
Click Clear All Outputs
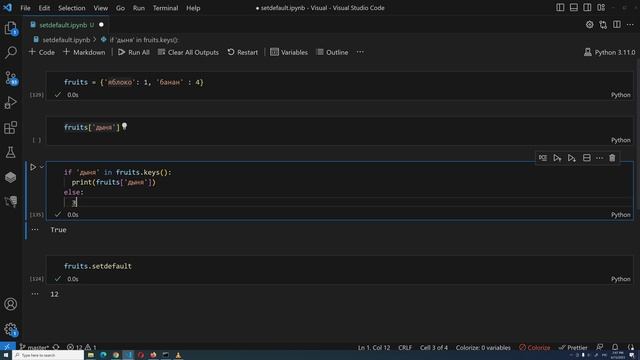188,52
